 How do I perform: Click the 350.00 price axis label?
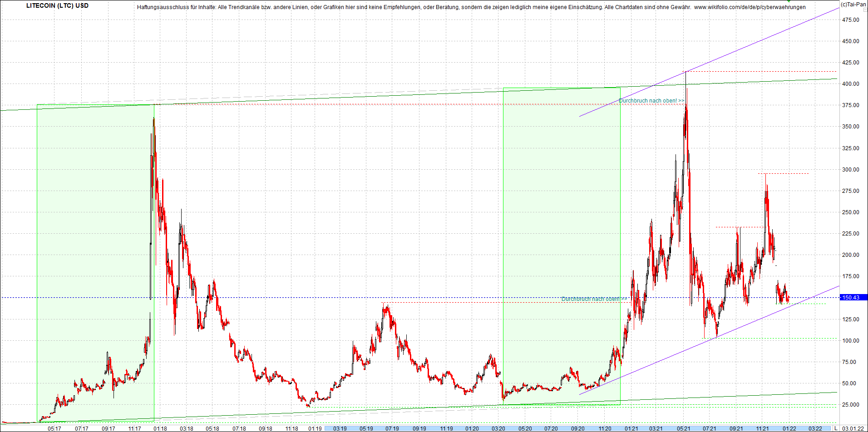[851, 127]
